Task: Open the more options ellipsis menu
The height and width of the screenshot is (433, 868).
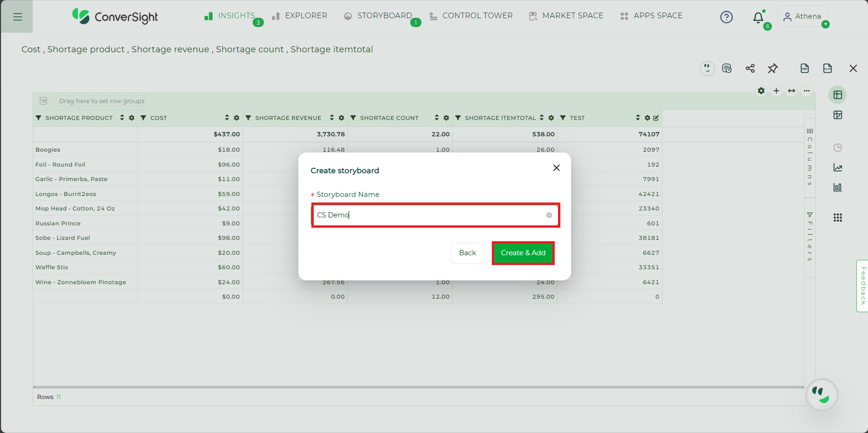Action: (x=807, y=91)
